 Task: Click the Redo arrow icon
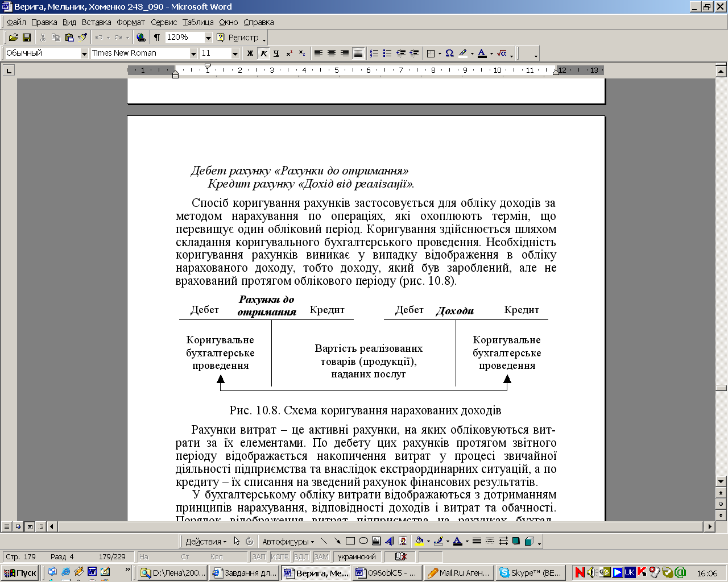(118, 38)
